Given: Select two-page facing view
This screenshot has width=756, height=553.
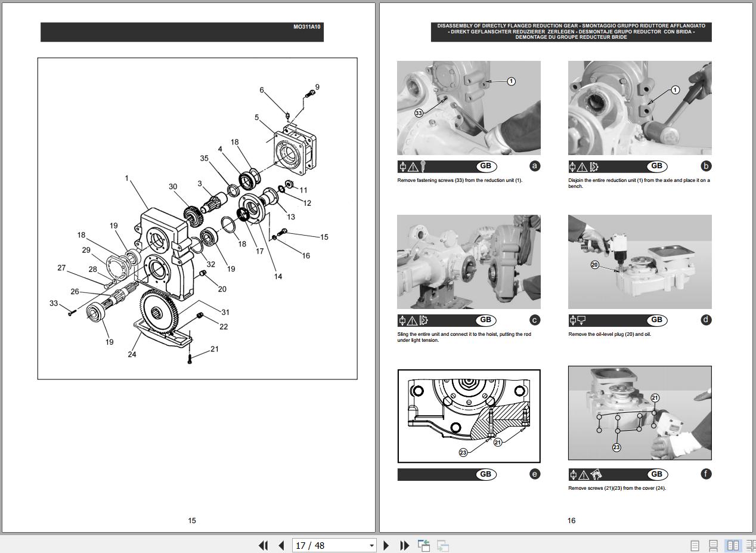Looking at the screenshot, I should (x=733, y=545).
